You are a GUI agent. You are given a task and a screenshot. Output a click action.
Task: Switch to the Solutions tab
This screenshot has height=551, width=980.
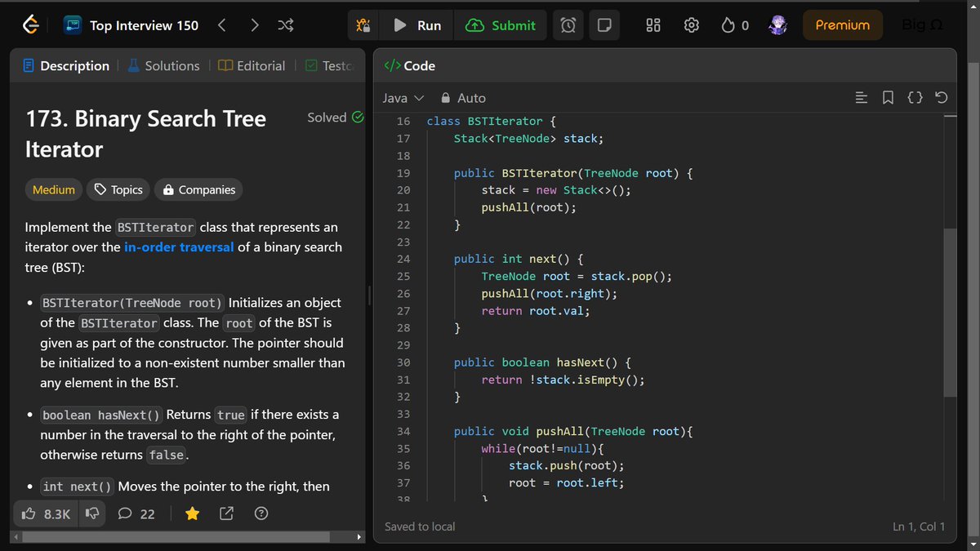[163, 65]
